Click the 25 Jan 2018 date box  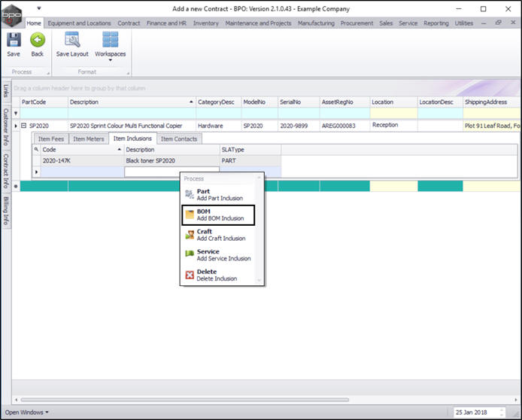pos(478,412)
